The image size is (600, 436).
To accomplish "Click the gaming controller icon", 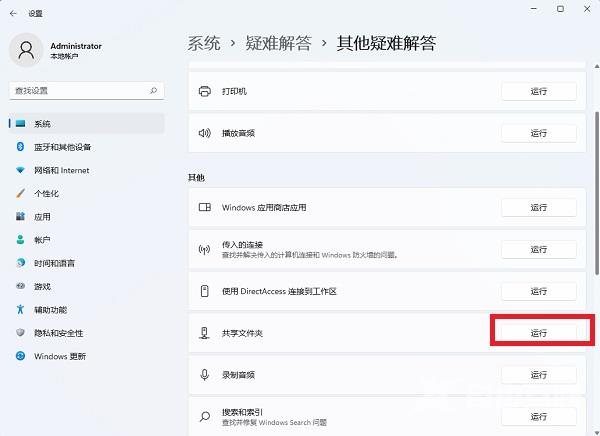I will pos(20,286).
